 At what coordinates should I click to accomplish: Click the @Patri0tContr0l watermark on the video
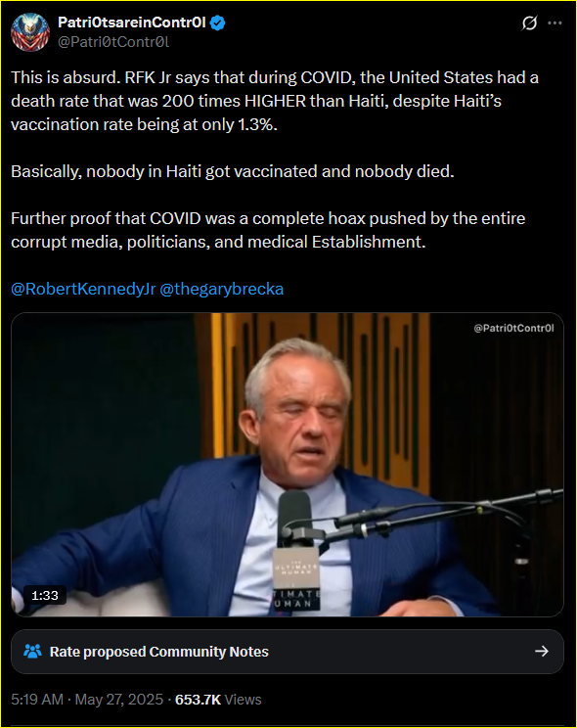coord(513,328)
